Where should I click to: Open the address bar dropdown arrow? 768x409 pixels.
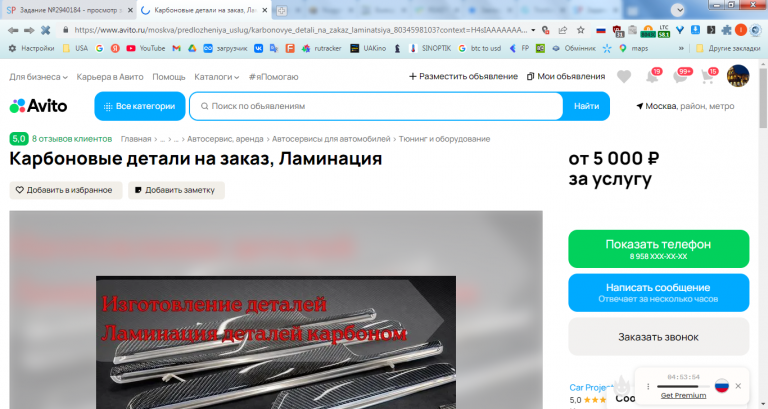pos(533,30)
